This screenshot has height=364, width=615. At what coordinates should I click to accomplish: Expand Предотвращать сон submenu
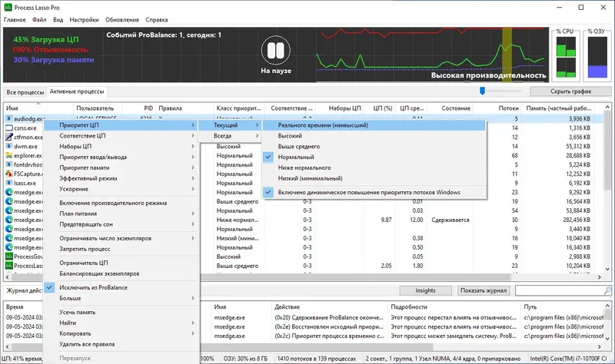(121, 224)
